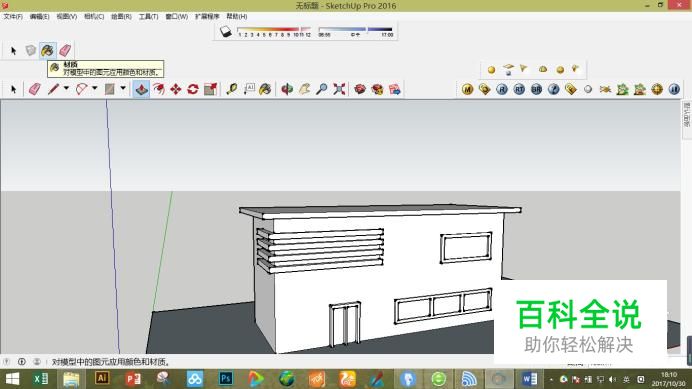The height and width of the screenshot is (389, 692).
Task: Select the Push/Pull tool in main toolbar
Action: click(x=141, y=89)
